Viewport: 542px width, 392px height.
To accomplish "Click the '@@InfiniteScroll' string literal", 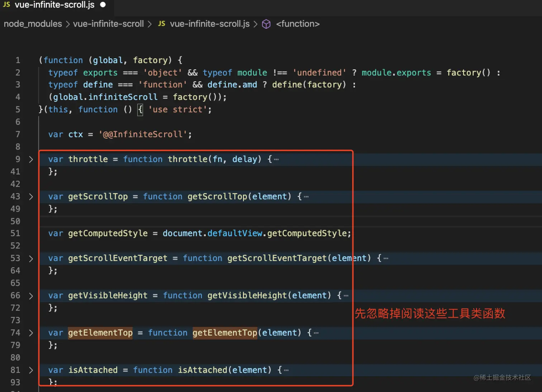I will (x=143, y=134).
